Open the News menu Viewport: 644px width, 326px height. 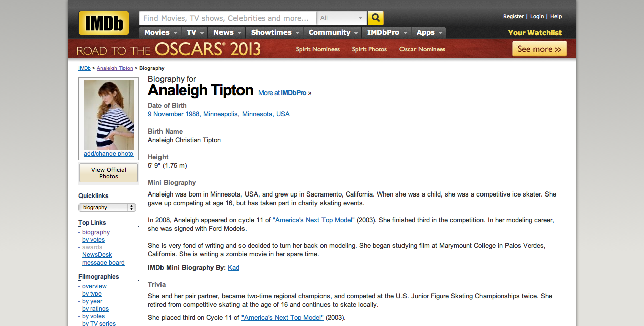pyautogui.click(x=227, y=33)
